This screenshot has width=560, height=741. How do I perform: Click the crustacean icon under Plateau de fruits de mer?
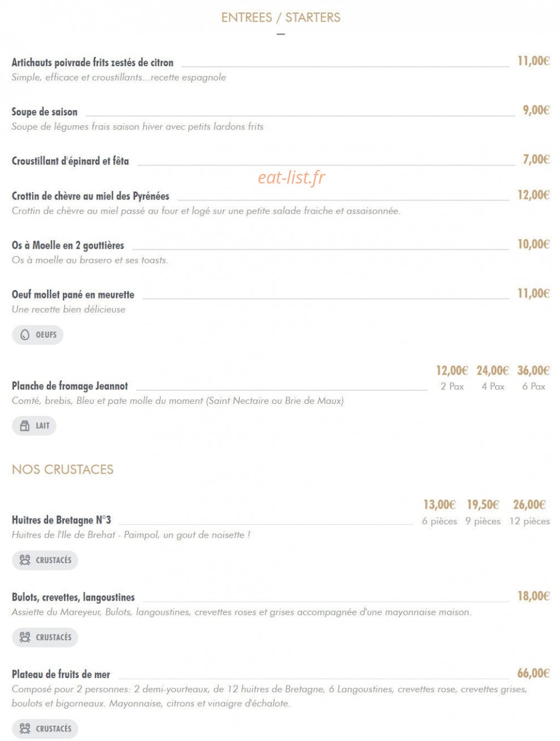tap(25, 729)
